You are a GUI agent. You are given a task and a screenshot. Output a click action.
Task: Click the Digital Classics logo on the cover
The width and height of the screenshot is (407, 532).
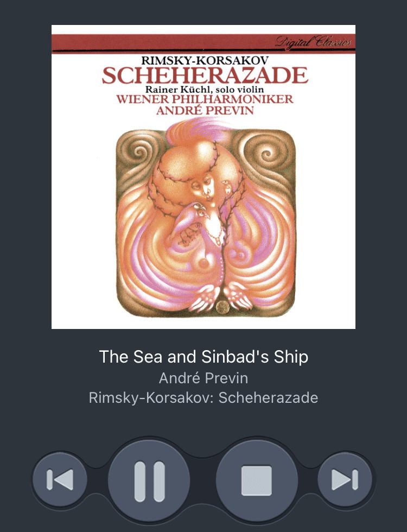pos(313,42)
